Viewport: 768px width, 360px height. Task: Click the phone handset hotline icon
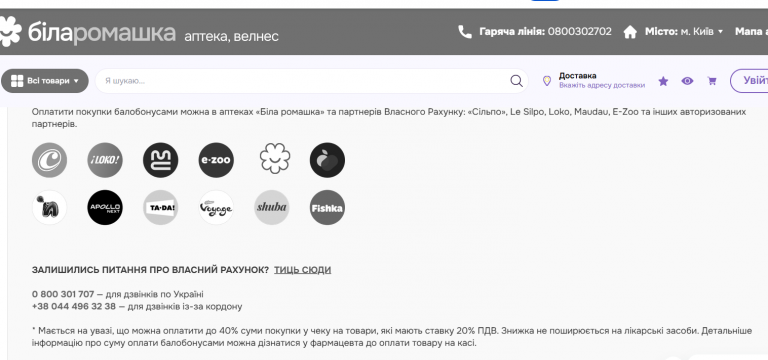point(464,32)
